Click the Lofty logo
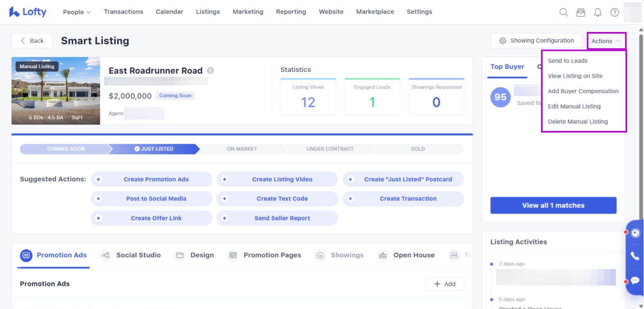Image resolution: width=644 pixels, height=309 pixels. tap(28, 12)
